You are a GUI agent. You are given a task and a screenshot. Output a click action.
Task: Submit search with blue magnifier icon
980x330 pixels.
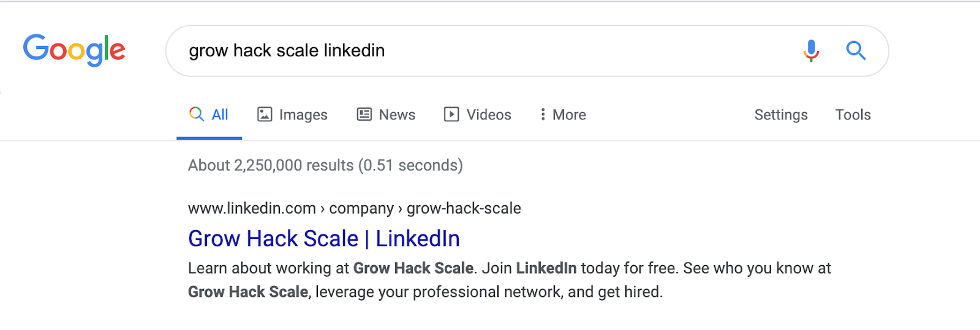coord(856,50)
